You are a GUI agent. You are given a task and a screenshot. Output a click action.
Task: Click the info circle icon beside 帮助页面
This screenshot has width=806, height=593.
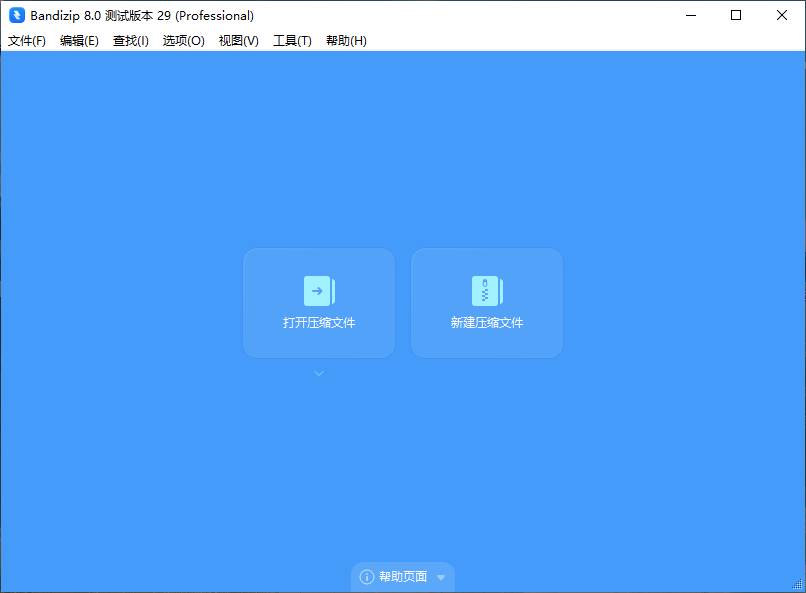(367, 577)
